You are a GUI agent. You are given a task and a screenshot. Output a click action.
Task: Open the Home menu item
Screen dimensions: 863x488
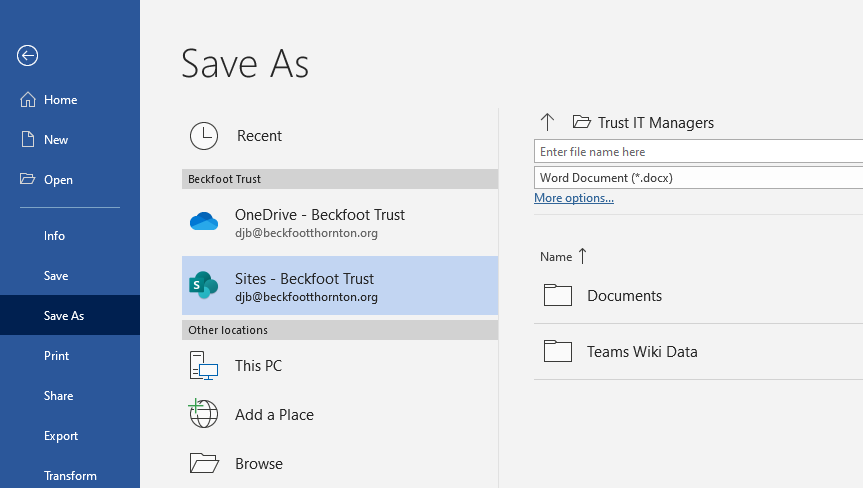tap(70, 100)
